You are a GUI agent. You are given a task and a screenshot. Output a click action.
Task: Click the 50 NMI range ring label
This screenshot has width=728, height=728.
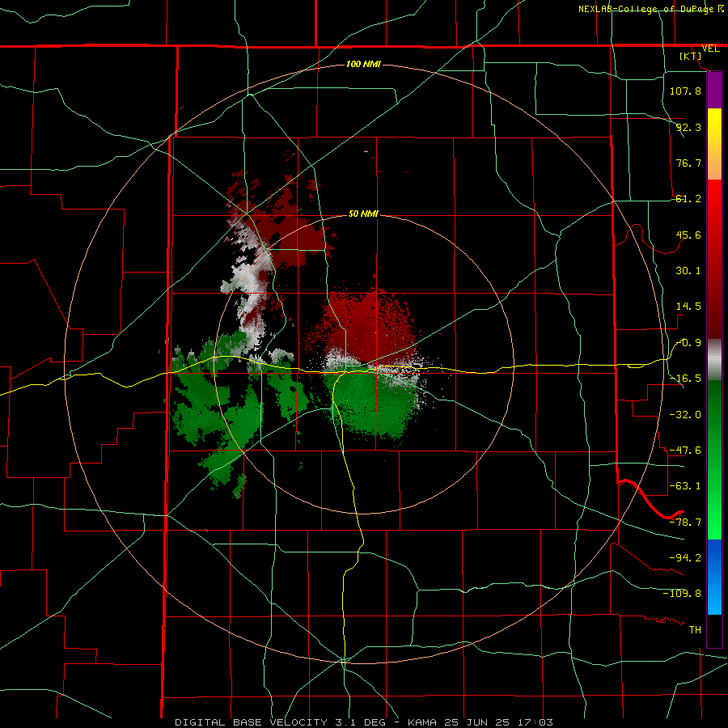(x=363, y=214)
